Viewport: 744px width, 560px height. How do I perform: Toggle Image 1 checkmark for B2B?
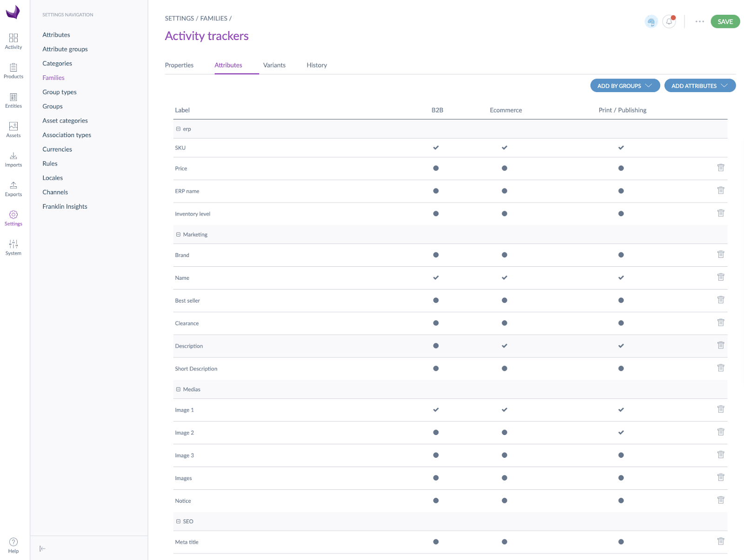pos(436,410)
